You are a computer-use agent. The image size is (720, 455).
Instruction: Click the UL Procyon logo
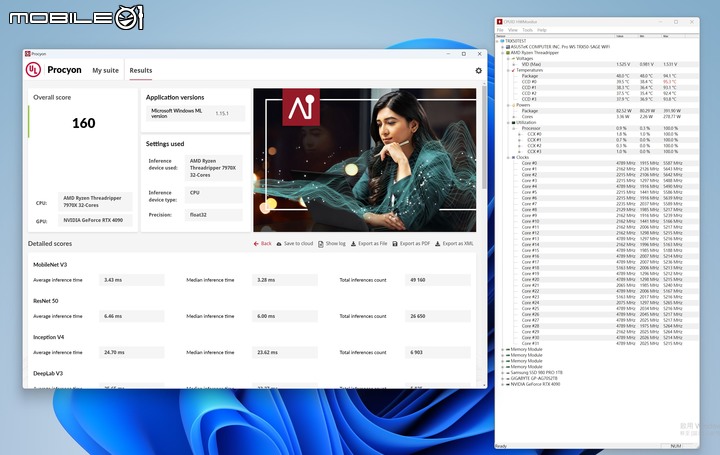click(x=33, y=70)
